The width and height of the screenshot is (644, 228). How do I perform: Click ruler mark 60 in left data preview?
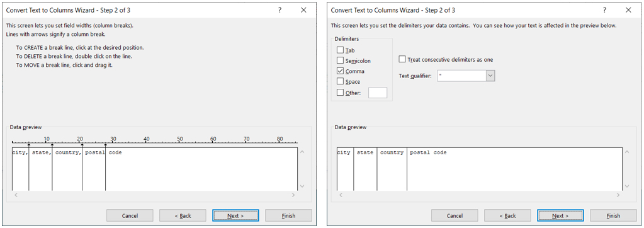[x=213, y=139]
